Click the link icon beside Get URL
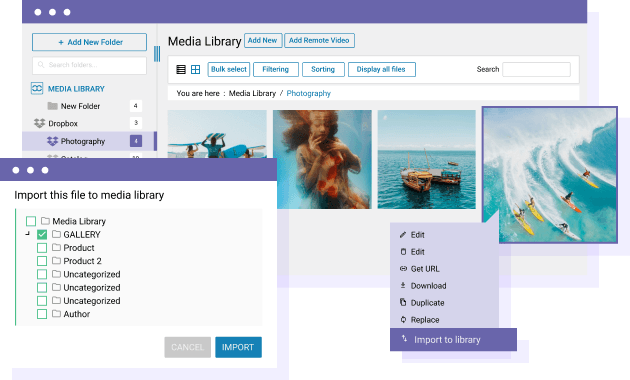This screenshot has width=630, height=380. (403, 268)
